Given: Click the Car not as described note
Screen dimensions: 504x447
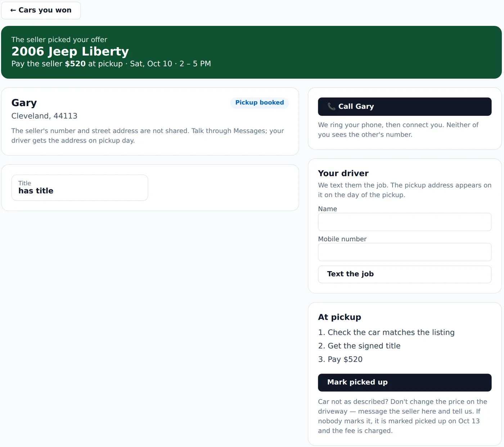Looking at the screenshot, I should pos(402,416).
